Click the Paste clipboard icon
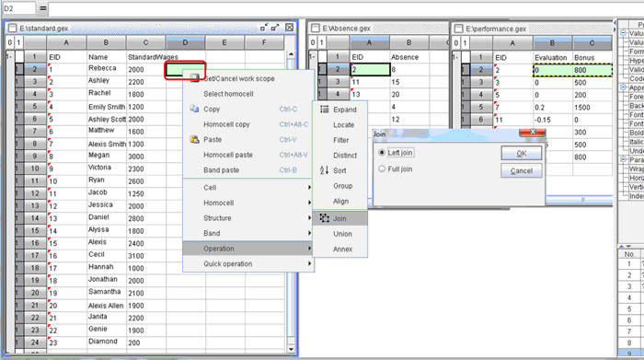This screenshot has height=360, width=644. (194, 139)
